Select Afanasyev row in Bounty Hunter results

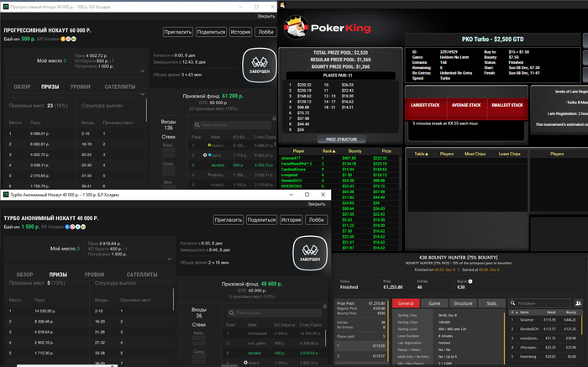(544, 348)
